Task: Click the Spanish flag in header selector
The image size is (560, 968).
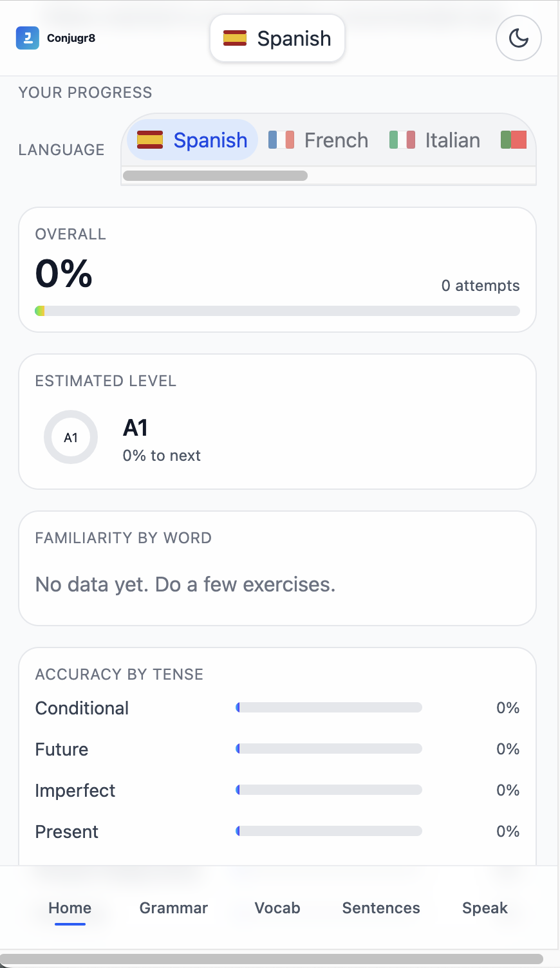Action: [235, 39]
